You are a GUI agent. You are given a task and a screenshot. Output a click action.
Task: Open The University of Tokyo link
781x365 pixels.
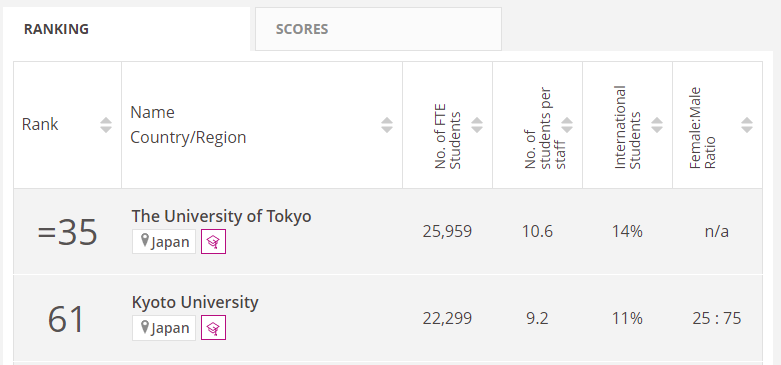(x=221, y=216)
